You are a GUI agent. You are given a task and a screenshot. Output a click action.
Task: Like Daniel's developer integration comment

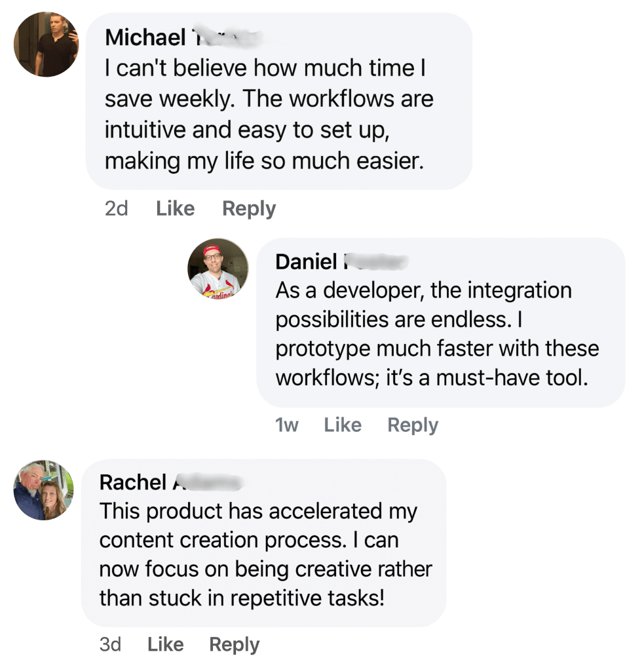click(x=343, y=425)
